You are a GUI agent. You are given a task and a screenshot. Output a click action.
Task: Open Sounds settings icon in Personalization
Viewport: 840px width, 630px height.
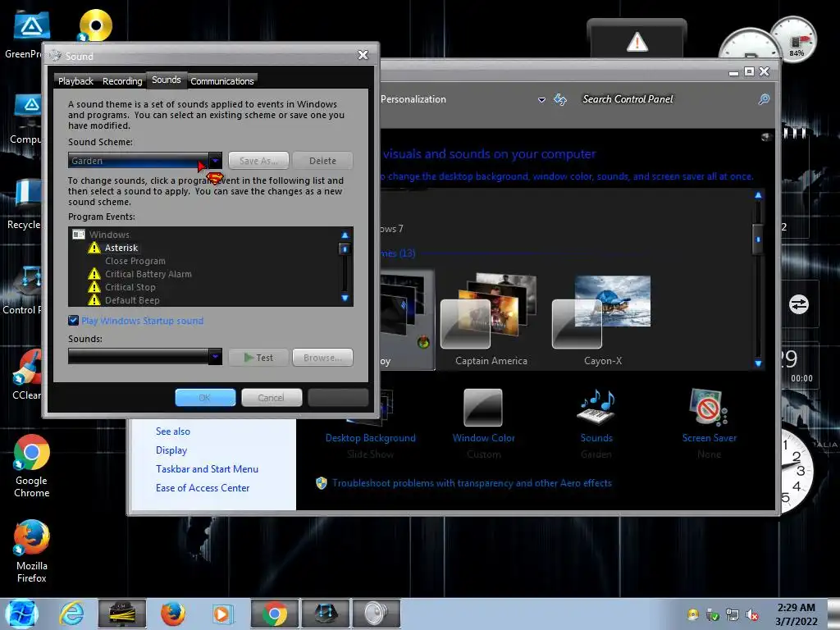tap(596, 407)
